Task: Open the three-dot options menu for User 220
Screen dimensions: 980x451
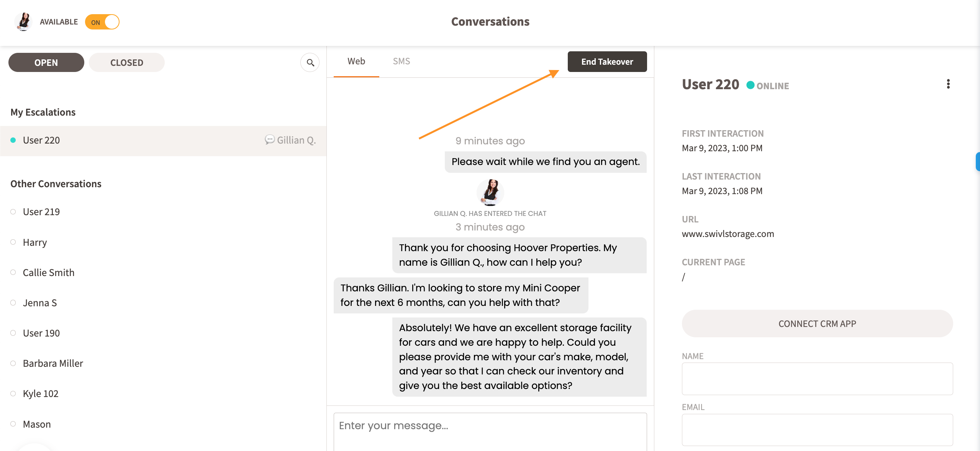Action: coord(948,84)
